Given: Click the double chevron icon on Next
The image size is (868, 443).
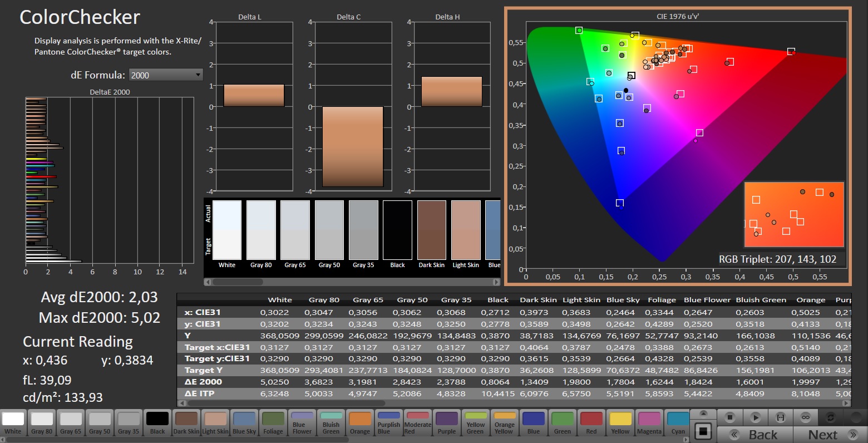Looking at the screenshot, I should [x=852, y=435].
